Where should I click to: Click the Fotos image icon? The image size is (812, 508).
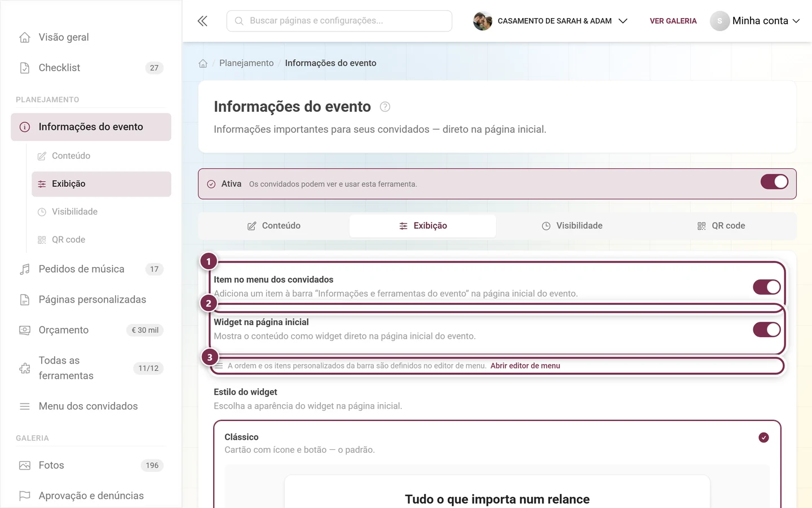click(25, 466)
